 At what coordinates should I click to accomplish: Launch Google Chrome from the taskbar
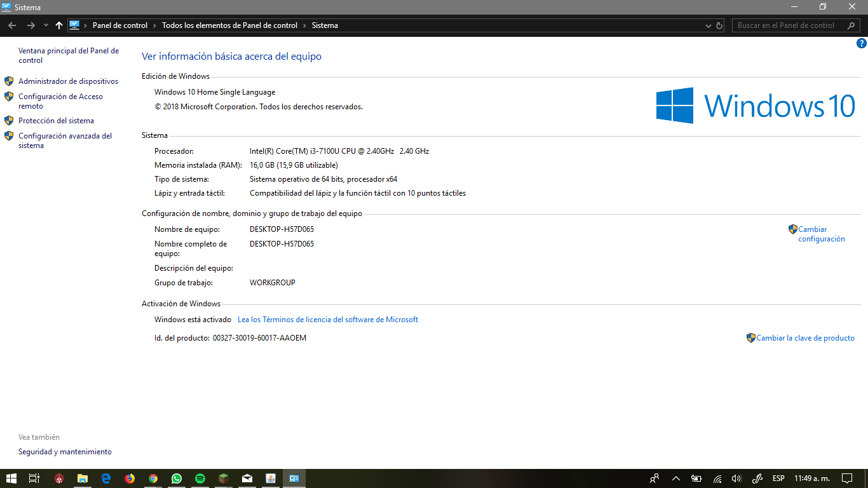click(153, 478)
